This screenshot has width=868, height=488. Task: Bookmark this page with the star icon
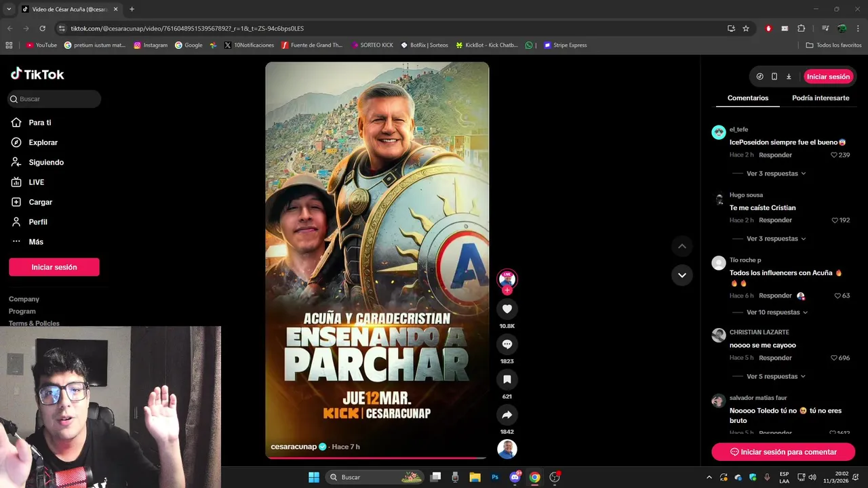(746, 28)
